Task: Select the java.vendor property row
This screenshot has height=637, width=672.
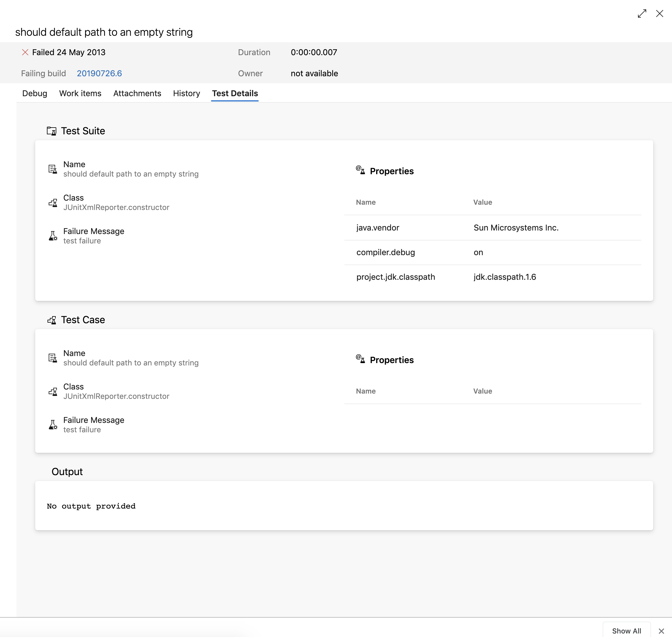Action: tap(492, 228)
